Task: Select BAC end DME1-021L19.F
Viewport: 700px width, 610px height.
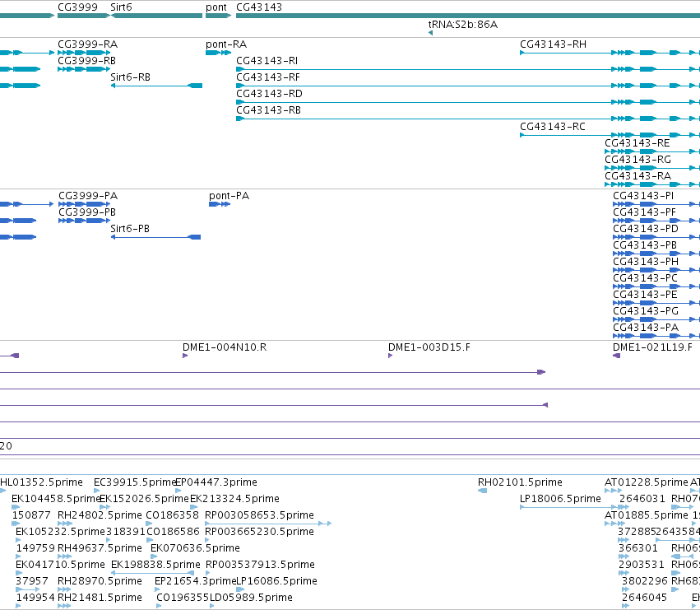Action: pos(652,347)
